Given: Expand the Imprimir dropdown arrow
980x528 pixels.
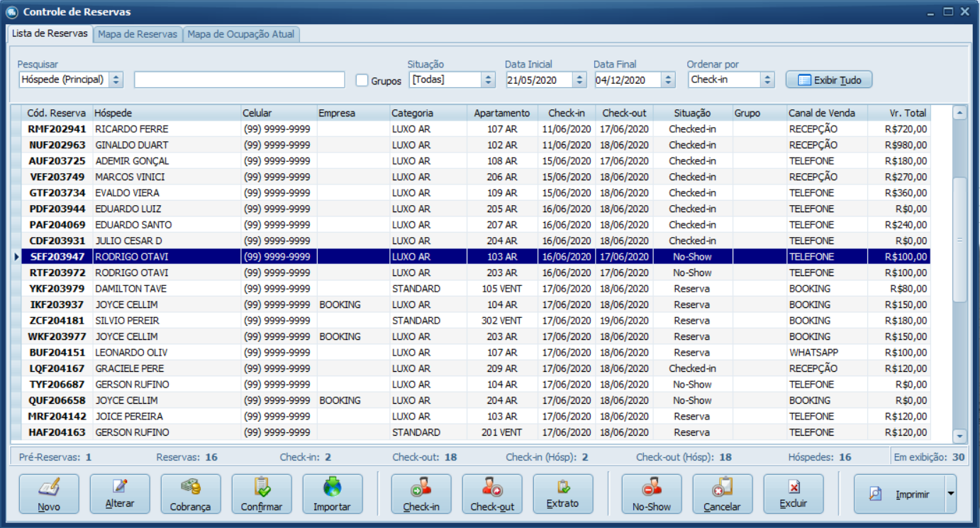Looking at the screenshot, I should (951, 494).
